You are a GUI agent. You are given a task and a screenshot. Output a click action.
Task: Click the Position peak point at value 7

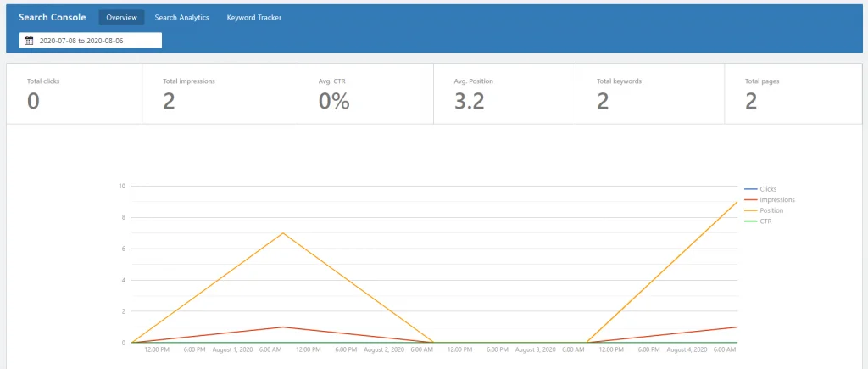coord(283,232)
